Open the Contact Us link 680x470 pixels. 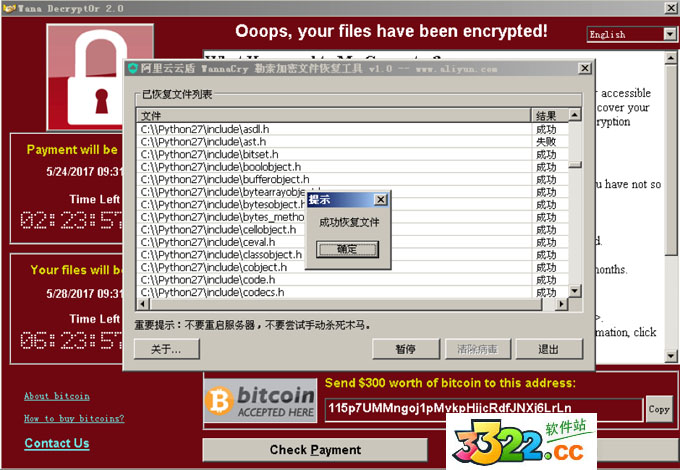click(x=57, y=443)
